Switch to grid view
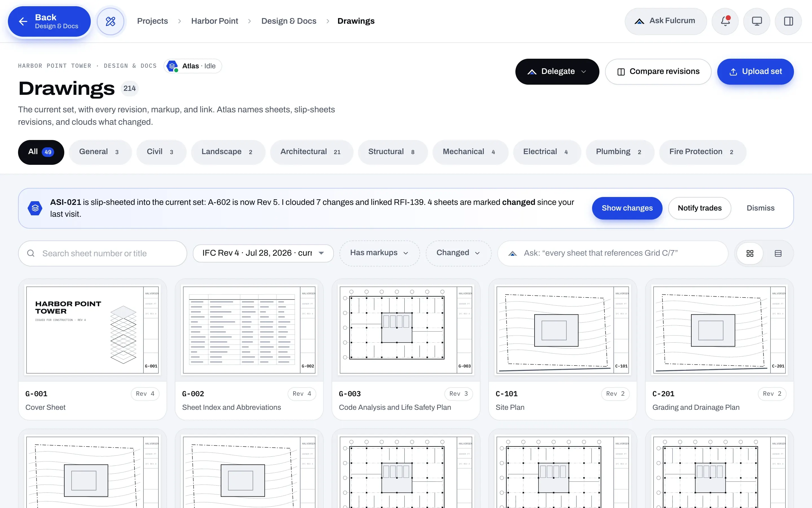Image resolution: width=812 pixels, height=508 pixels. tap(750, 253)
